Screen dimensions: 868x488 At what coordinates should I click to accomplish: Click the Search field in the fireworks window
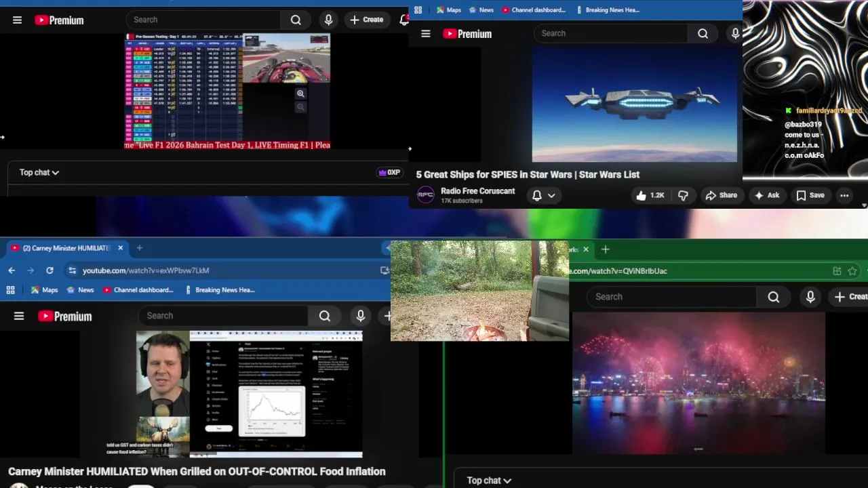coord(671,297)
